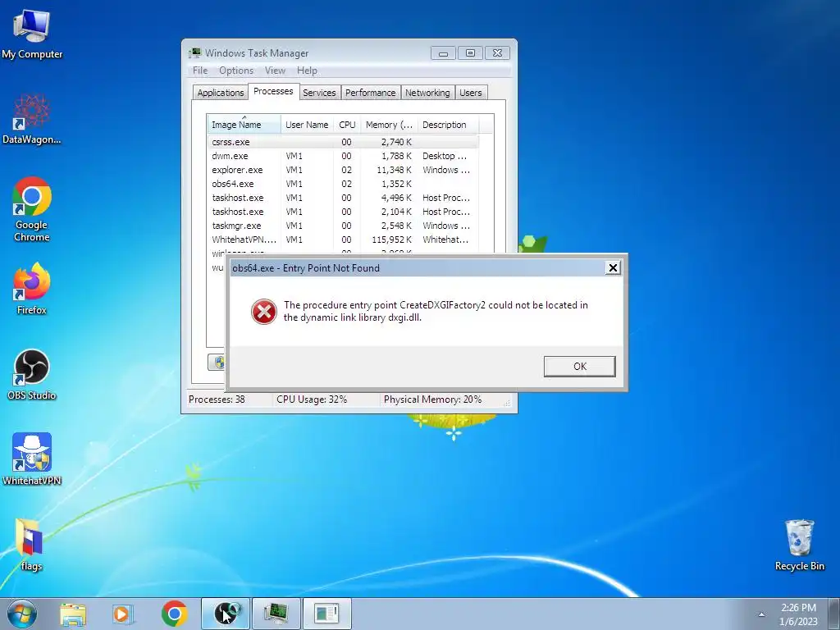Switch to the Applications tab

pyautogui.click(x=220, y=93)
